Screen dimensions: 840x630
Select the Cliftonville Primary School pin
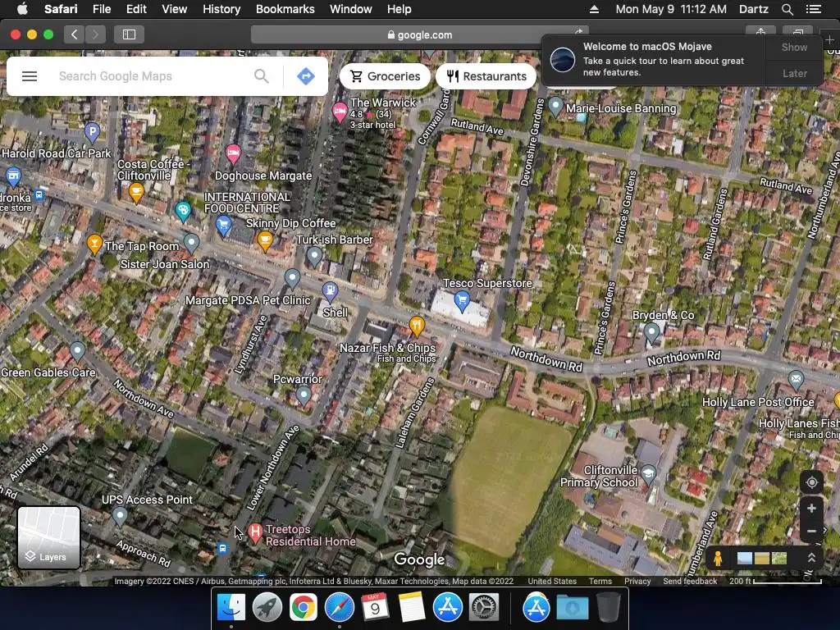[x=649, y=474]
